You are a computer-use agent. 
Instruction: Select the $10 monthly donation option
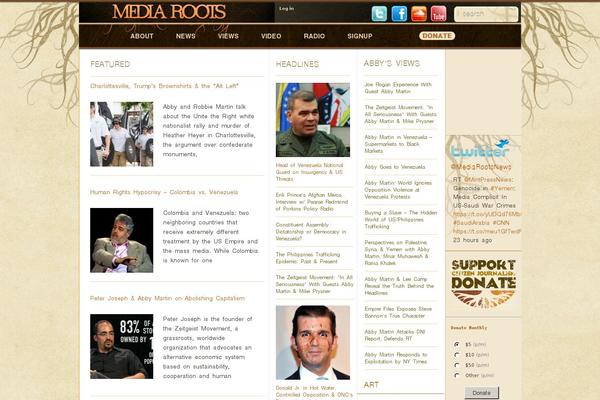coord(457,355)
